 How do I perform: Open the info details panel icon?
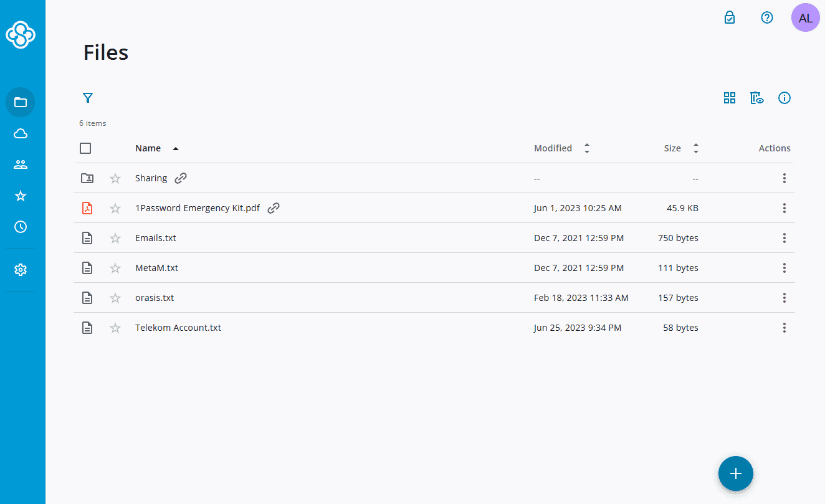(784, 98)
